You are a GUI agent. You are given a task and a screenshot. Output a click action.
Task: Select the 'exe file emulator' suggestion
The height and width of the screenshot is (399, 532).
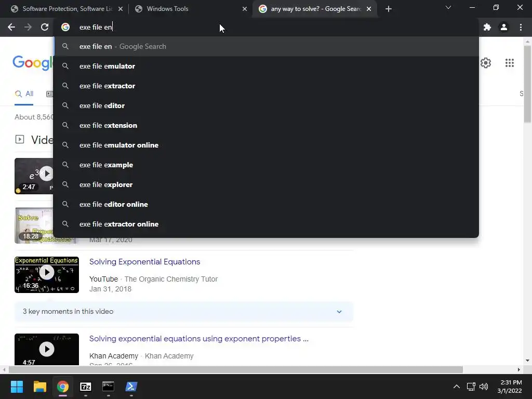tap(266, 66)
